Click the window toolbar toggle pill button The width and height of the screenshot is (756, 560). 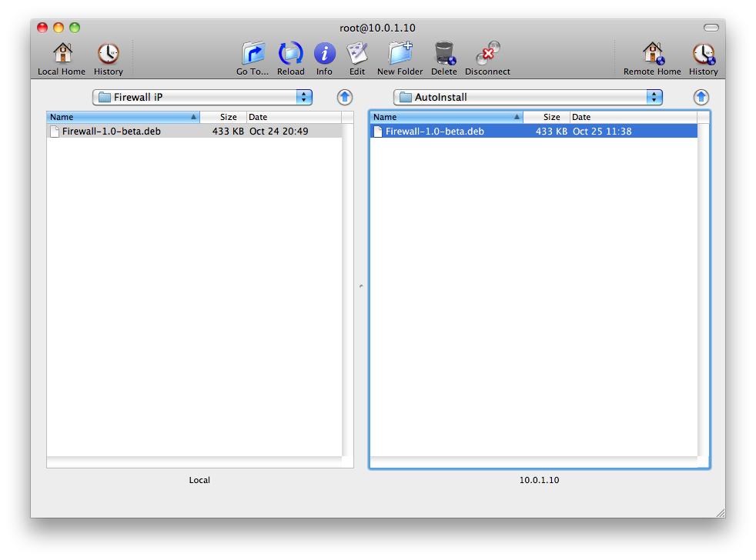click(x=711, y=28)
